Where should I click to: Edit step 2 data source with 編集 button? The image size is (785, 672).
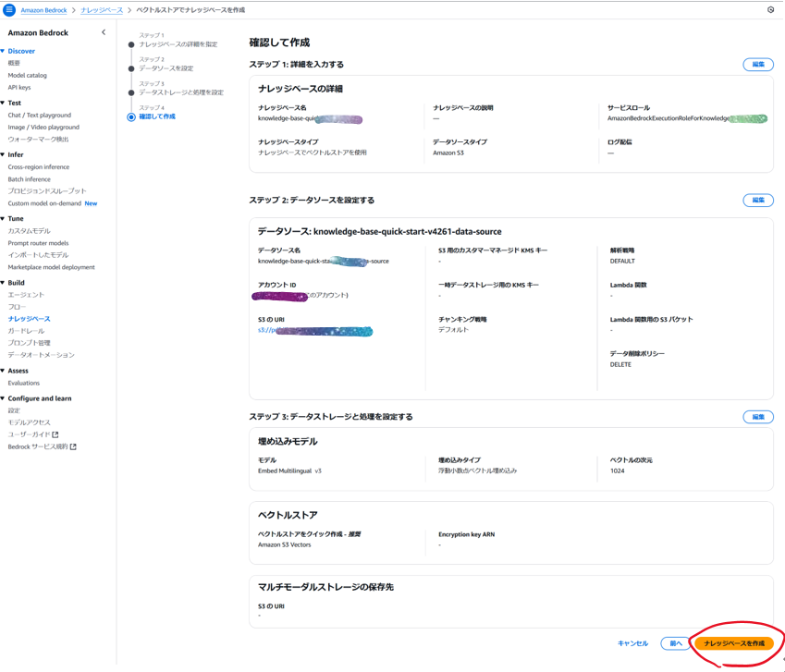tap(758, 201)
